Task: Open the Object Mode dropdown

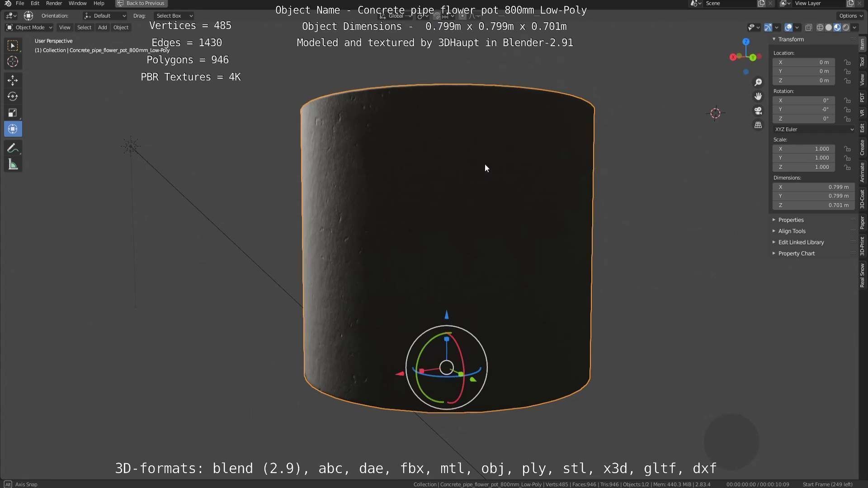Action: pyautogui.click(x=29, y=28)
